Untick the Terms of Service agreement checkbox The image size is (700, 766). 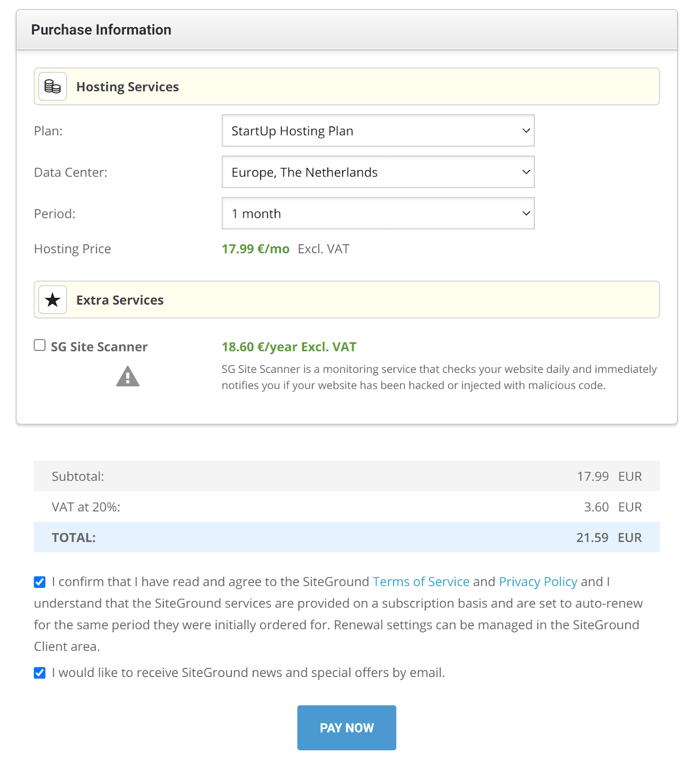tap(40, 582)
